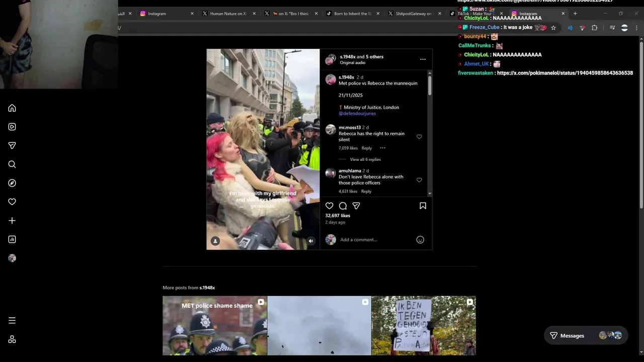This screenshot has width=644, height=362.
Task: Open mr.moss13 username link
Action: click(x=350, y=128)
